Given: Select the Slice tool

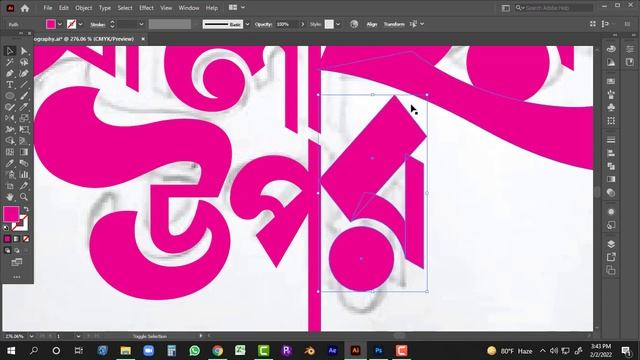Looking at the screenshot, I should point(24,186).
